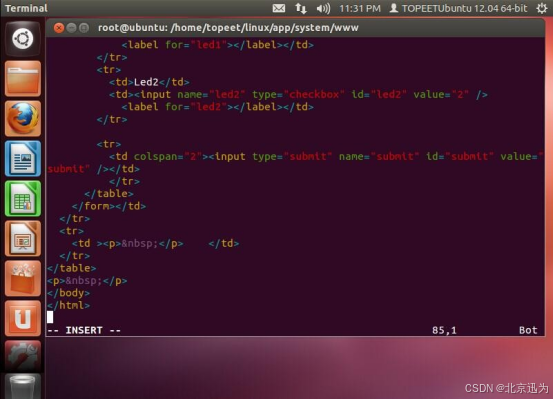The height and width of the screenshot is (400, 553).
Task: Maximize the terminal window
Action: pyautogui.click(x=84, y=28)
